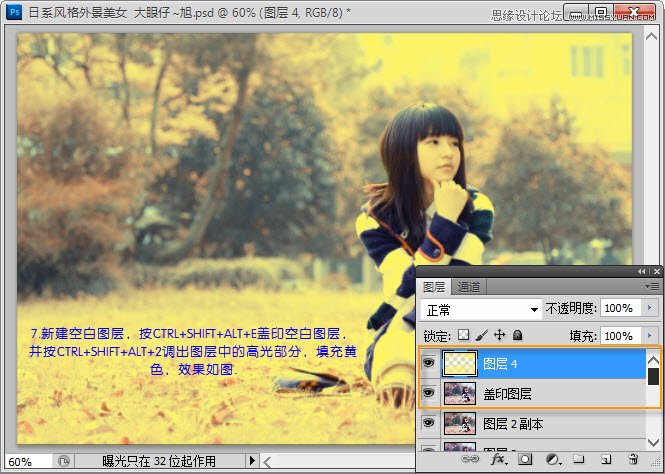The height and width of the screenshot is (474, 665).
Task: Click 盖印图层 layer thumbnail
Action: coord(460,393)
